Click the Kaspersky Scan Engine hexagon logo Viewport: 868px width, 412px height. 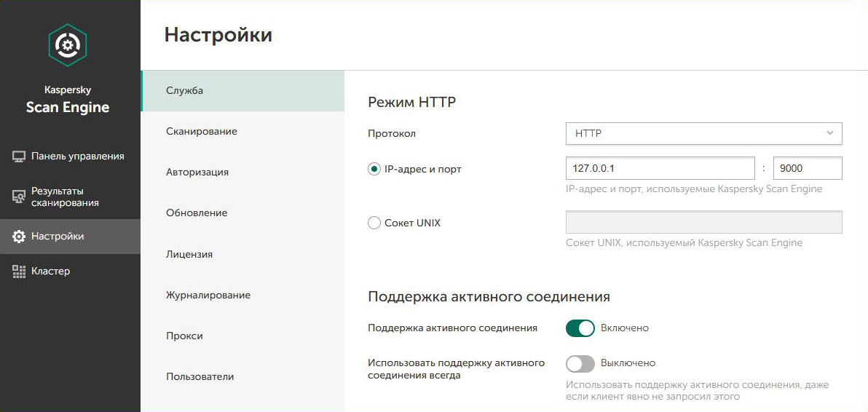point(68,45)
